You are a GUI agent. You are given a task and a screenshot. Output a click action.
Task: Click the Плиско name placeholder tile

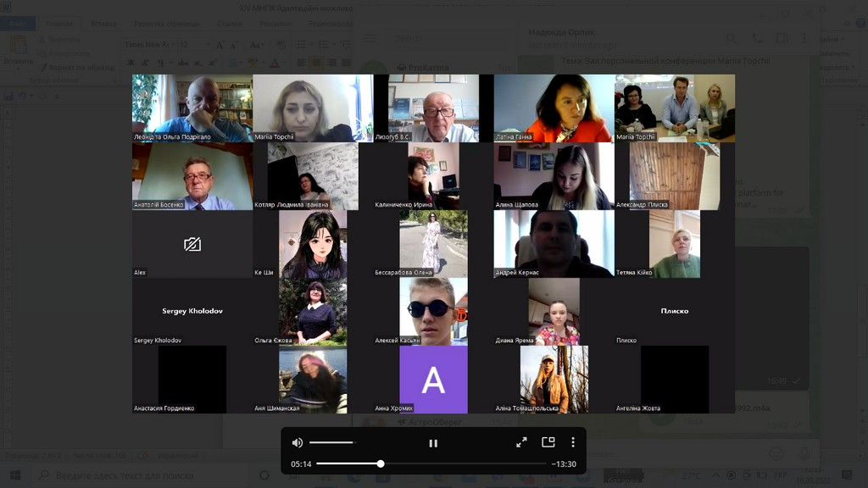[675, 311]
